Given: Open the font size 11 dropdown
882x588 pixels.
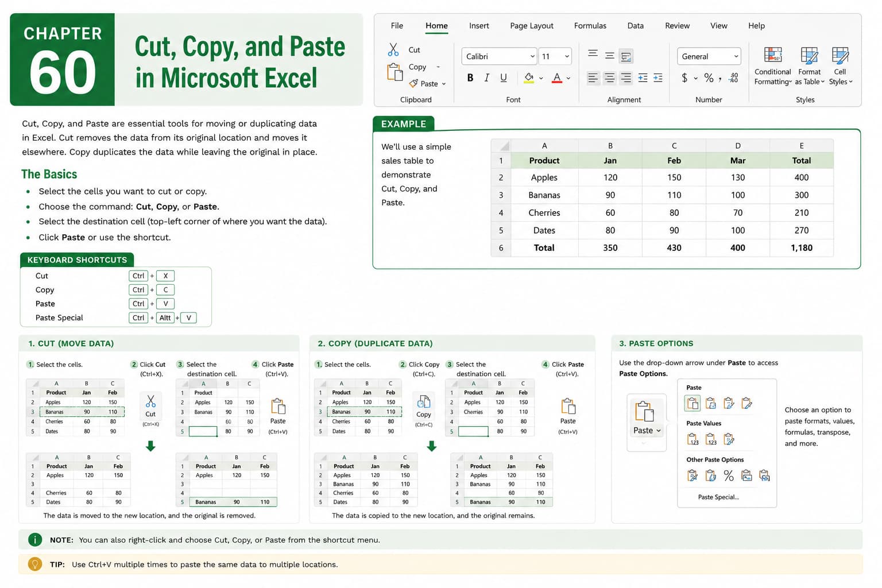Looking at the screenshot, I should pos(567,56).
